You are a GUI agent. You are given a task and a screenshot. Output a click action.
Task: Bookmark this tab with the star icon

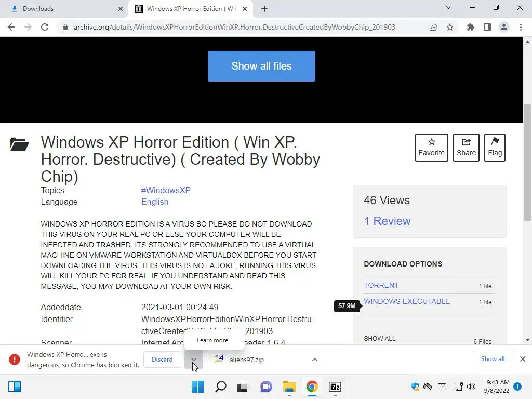coord(450,27)
